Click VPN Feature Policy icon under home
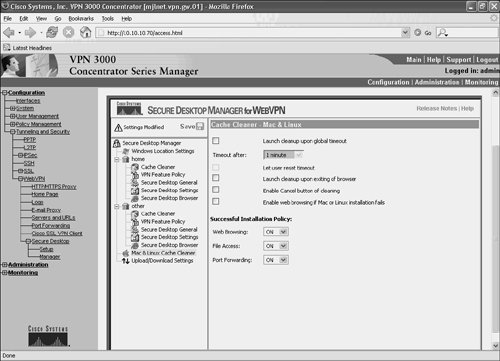Screen dimensions: 500x361 tap(135, 175)
